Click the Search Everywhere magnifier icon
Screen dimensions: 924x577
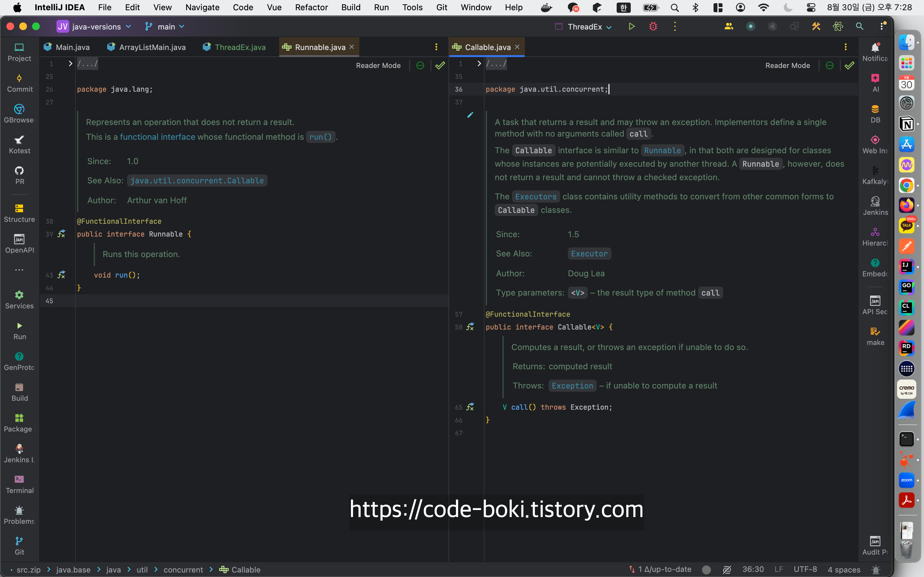point(860,26)
